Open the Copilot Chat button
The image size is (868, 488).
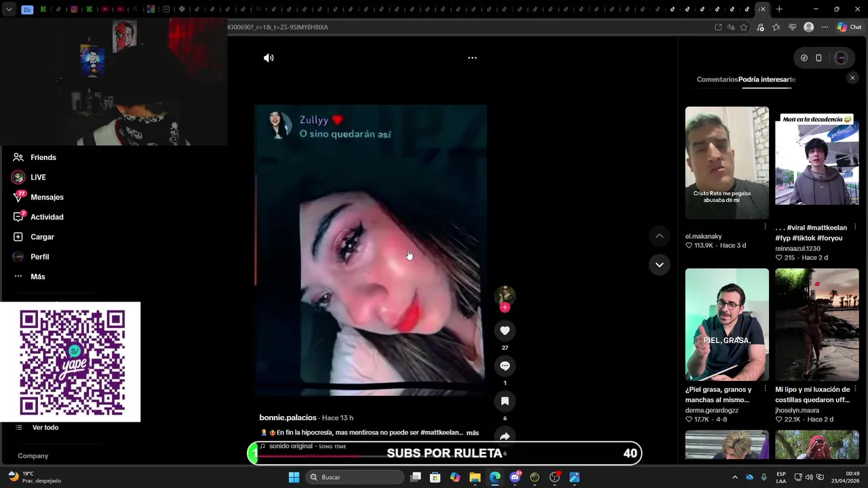pos(849,27)
